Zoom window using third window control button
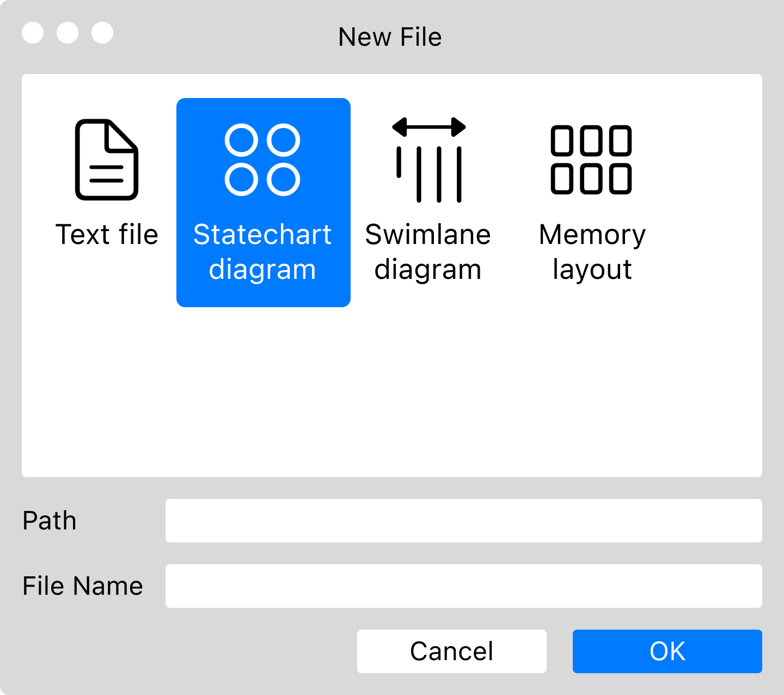This screenshot has height=695, width=784. (x=102, y=33)
